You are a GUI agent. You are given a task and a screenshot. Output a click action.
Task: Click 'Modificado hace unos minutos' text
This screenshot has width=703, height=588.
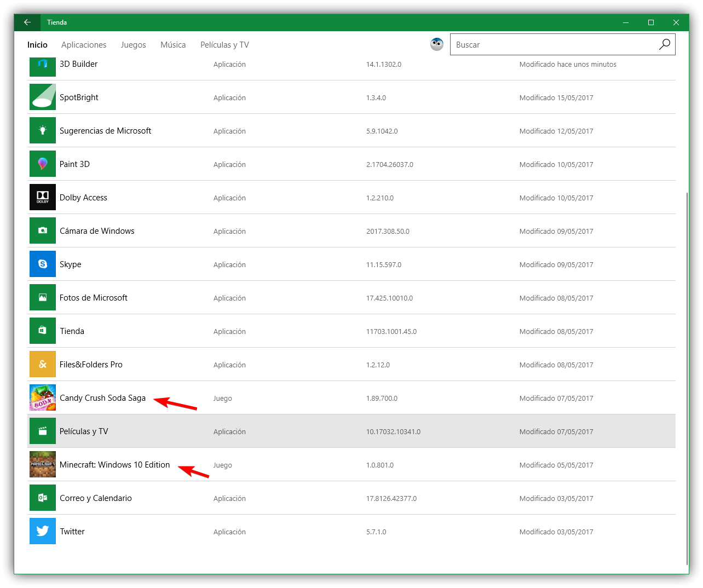pos(568,65)
